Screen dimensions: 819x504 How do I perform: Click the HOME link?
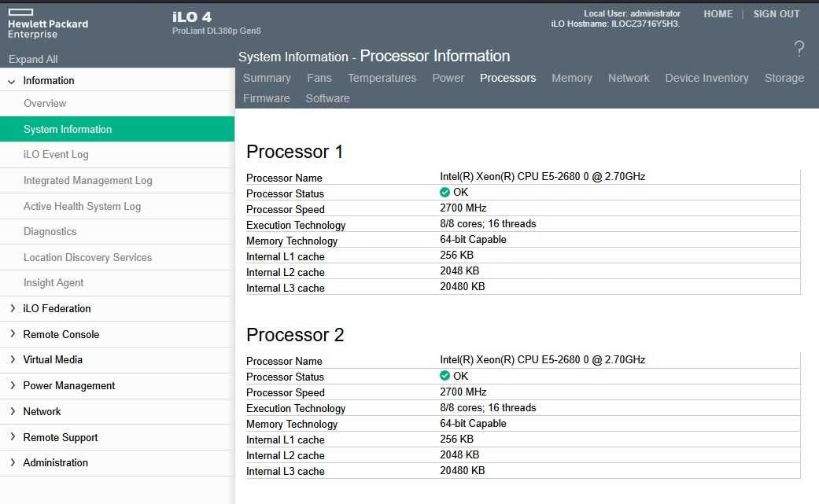tap(718, 14)
